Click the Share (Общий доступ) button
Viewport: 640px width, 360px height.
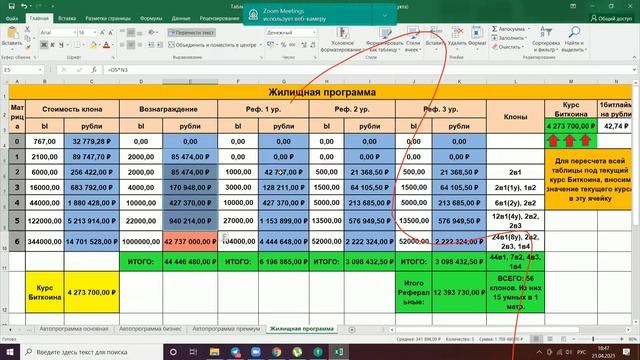click(x=611, y=18)
